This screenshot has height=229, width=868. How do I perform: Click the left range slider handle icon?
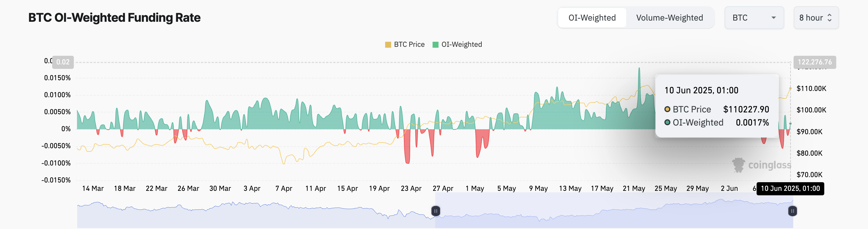pos(435,211)
